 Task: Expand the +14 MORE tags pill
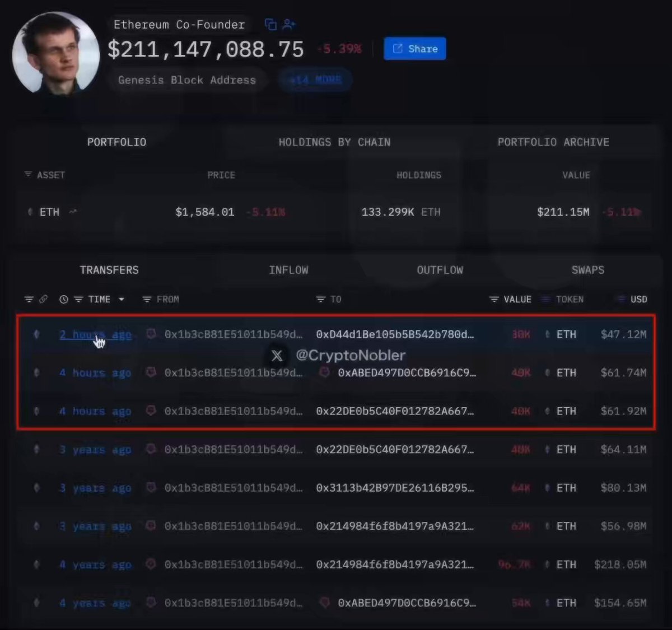click(x=315, y=80)
